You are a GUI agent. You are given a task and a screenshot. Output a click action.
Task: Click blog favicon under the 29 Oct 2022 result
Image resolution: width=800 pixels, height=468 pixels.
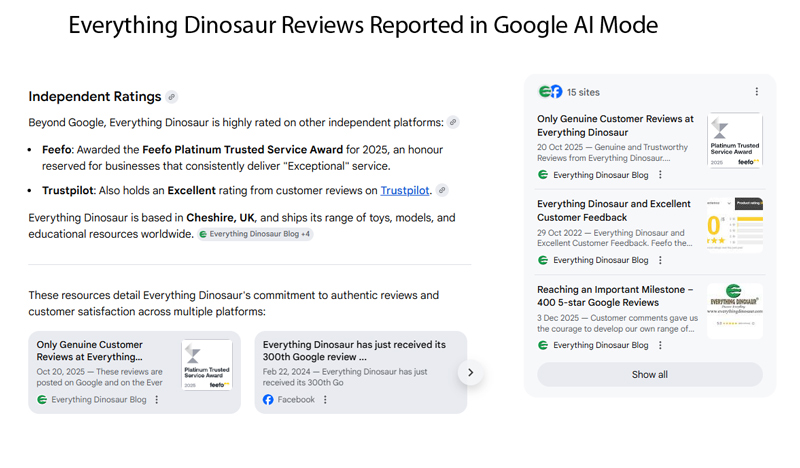point(543,260)
